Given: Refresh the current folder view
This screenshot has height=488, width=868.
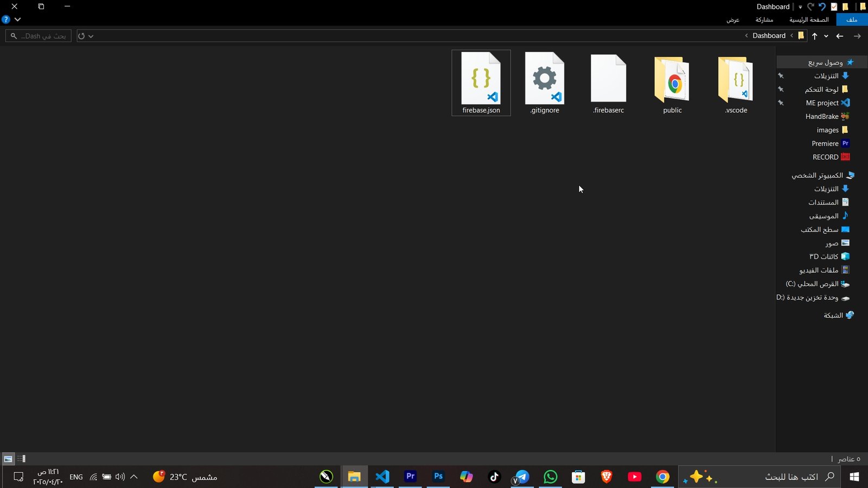Looking at the screenshot, I should click(x=81, y=36).
